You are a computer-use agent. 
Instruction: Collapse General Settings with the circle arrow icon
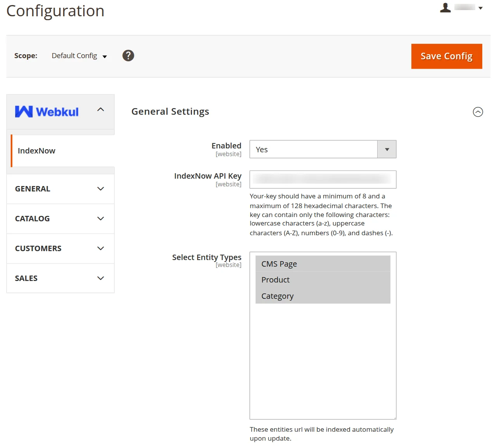click(478, 112)
